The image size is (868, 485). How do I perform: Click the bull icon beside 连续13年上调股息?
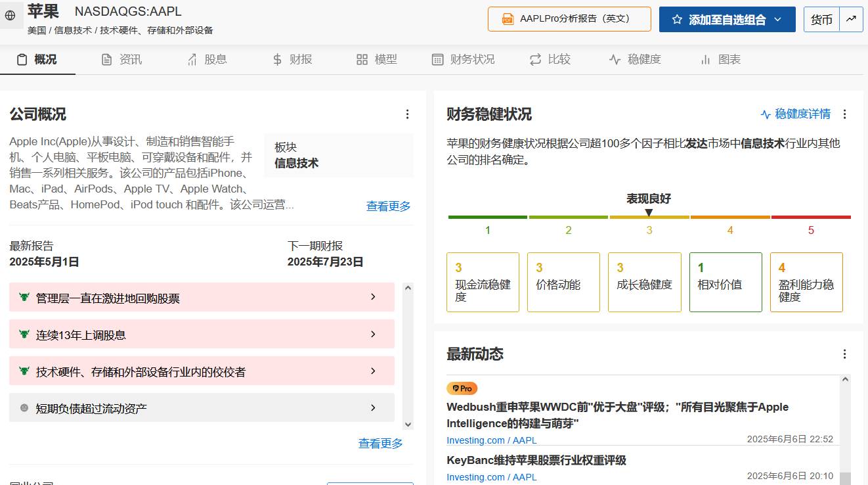point(24,335)
